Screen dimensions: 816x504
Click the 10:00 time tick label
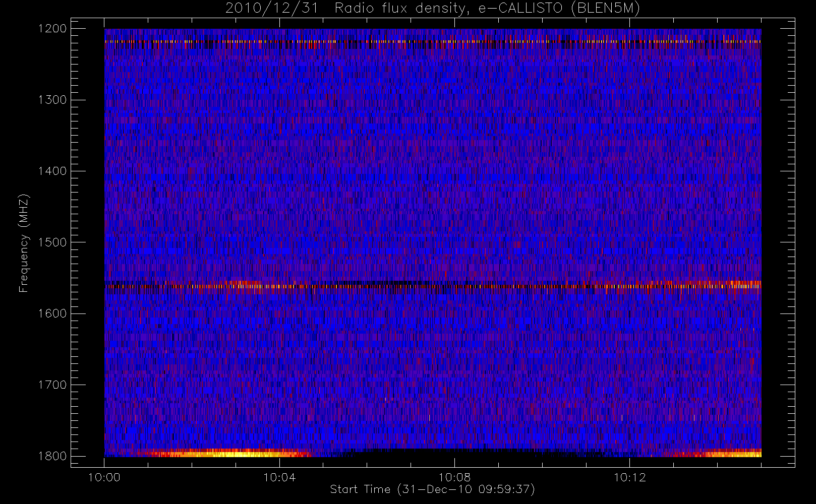tap(104, 477)
